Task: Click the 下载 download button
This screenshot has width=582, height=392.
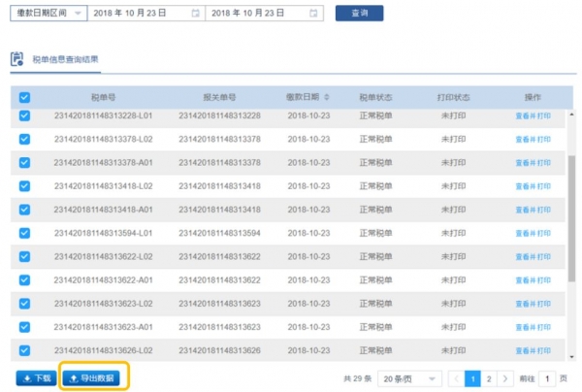Action: pos(35,377)
